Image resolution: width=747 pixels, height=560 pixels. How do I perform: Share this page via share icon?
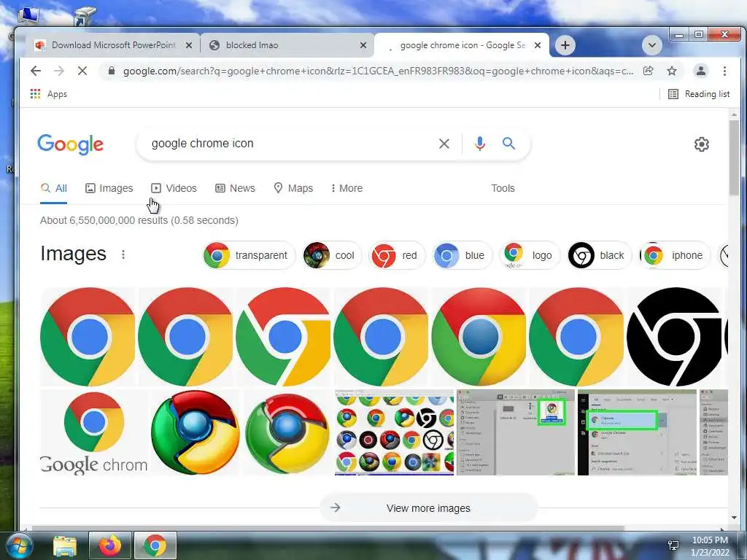click(649, 71)
